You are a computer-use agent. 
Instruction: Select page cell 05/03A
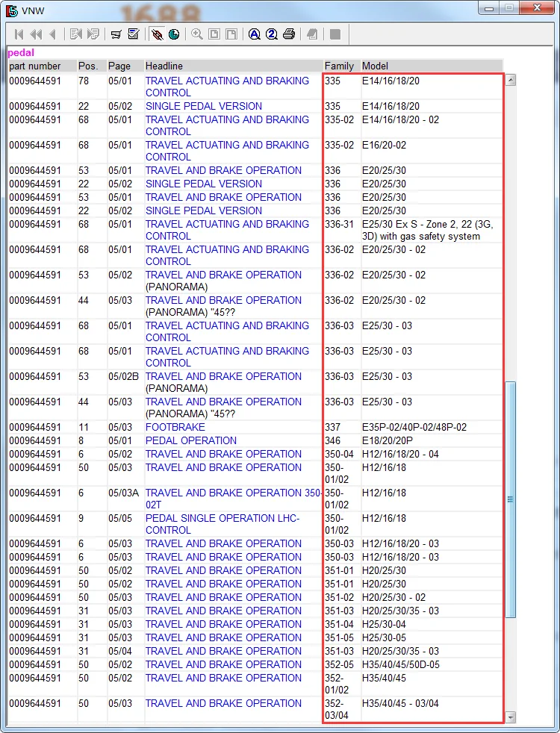pos(123,493)
